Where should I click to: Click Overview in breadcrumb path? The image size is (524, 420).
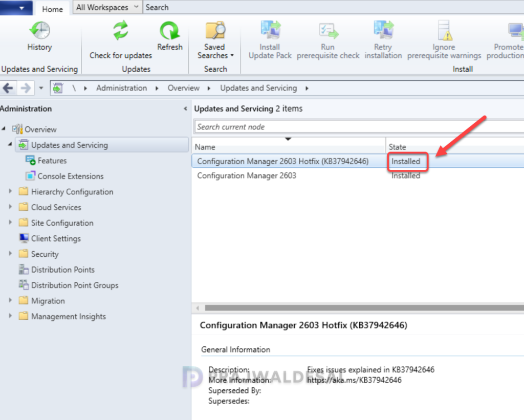tap(184, 88)
